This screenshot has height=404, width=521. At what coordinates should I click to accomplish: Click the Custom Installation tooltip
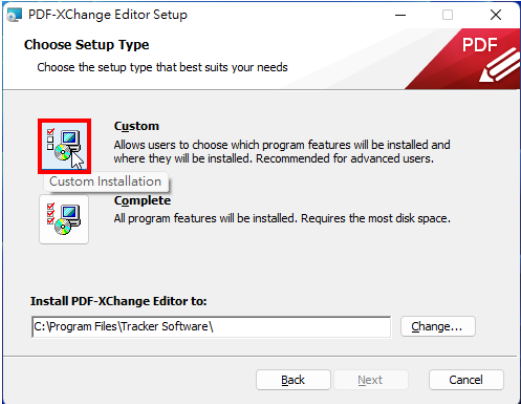[x=106, y=182]
